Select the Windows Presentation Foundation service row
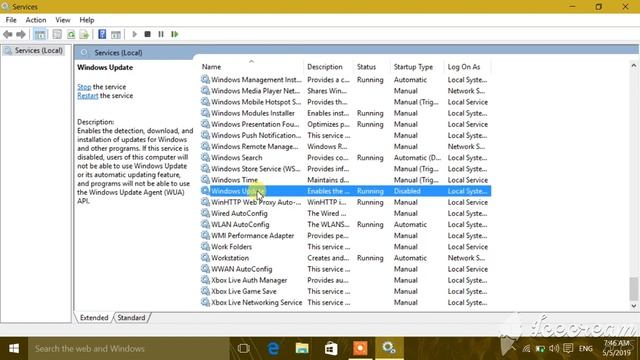Screen dimensions: 640x360 [x=346, y=124]
